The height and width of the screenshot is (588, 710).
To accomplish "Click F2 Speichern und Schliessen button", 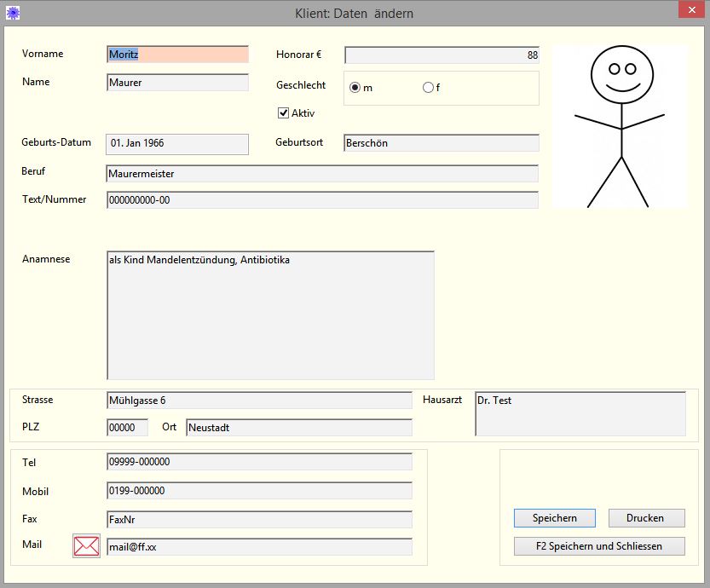I will click(x=599, y=546).
